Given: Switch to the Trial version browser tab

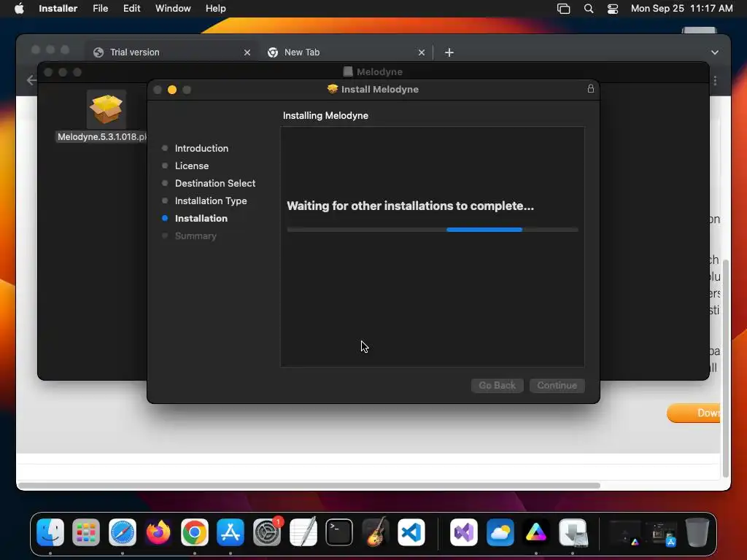Looking at the screenshot, I should (x=173, y=52).
